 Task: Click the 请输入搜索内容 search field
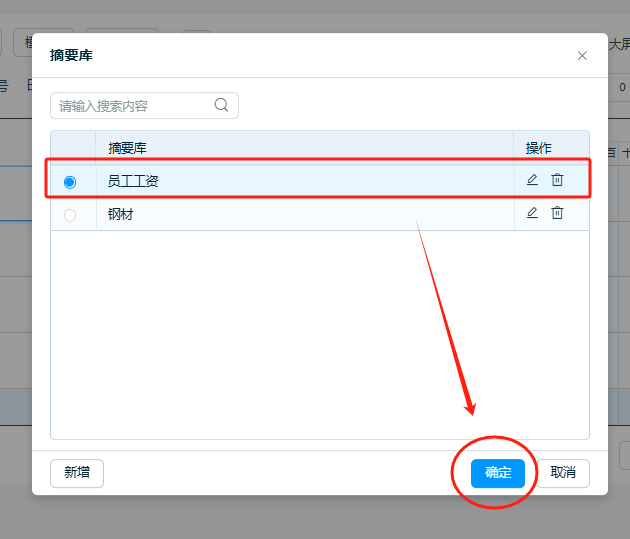[x=144, y=106]
